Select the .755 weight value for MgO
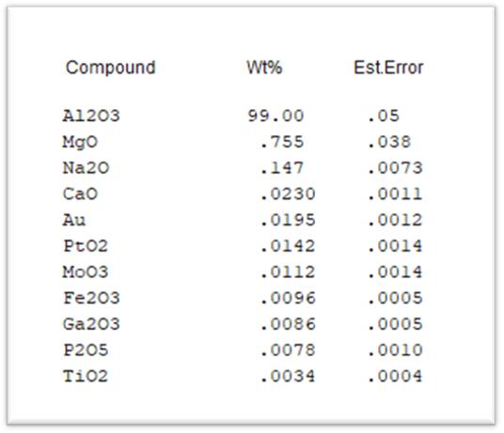Screen dimensions: 504x433 pyautogui.click(x=282, y=142)
